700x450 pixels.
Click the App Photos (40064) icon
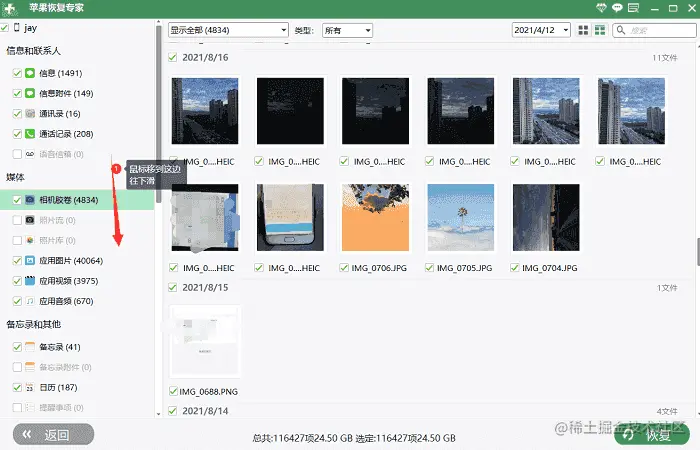(30, 260)
